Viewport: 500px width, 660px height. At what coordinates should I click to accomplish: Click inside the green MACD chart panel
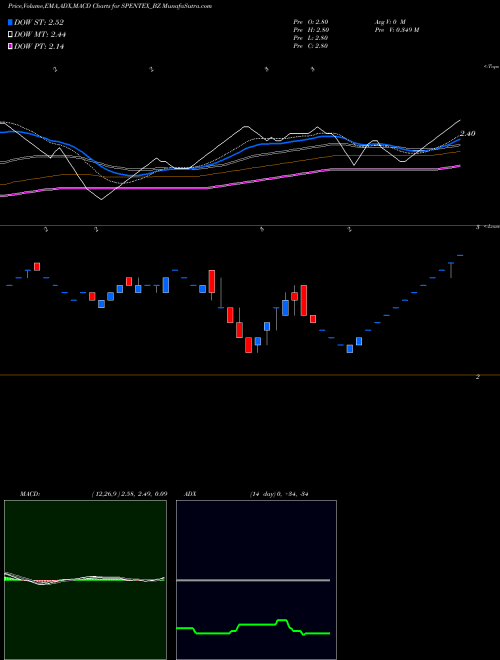(85, 580)
